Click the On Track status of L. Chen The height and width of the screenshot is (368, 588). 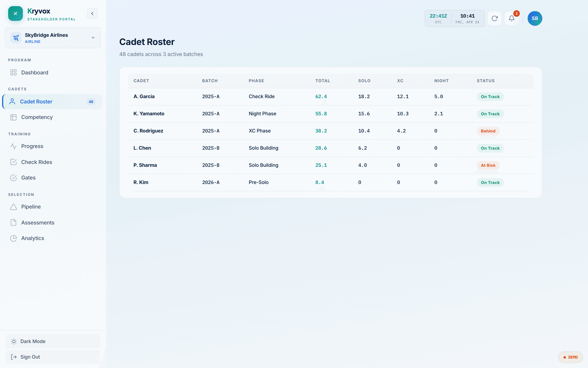coord(490,148)
